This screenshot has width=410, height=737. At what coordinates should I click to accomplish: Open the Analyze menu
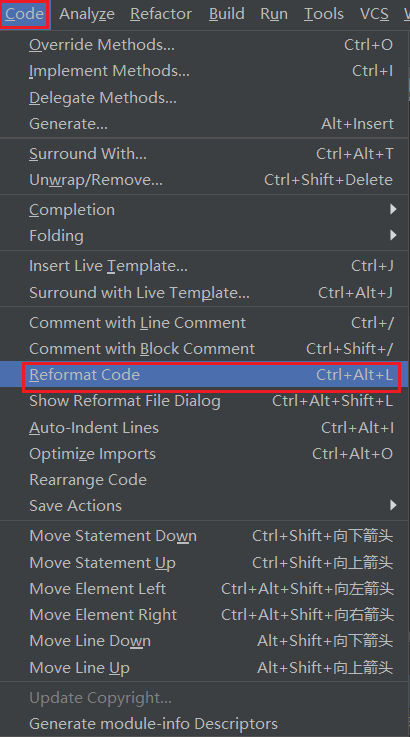[87, 14]
